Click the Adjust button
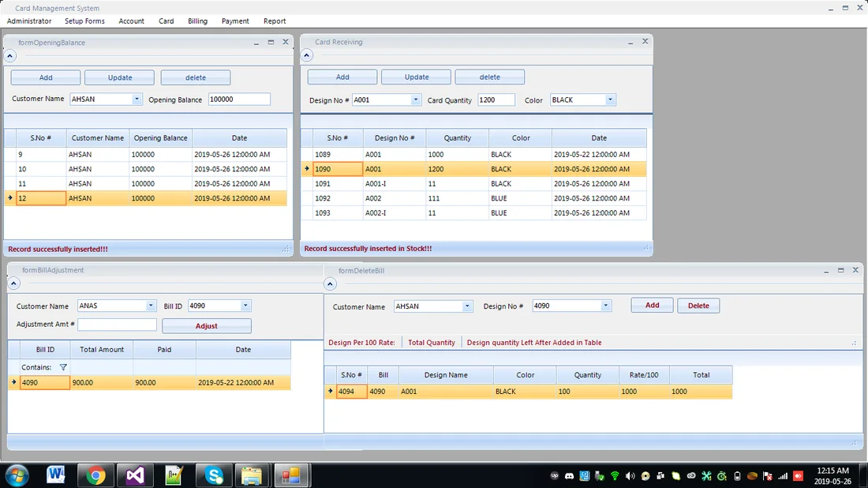This screenshot has height=488, width=868. click(207, 325)
